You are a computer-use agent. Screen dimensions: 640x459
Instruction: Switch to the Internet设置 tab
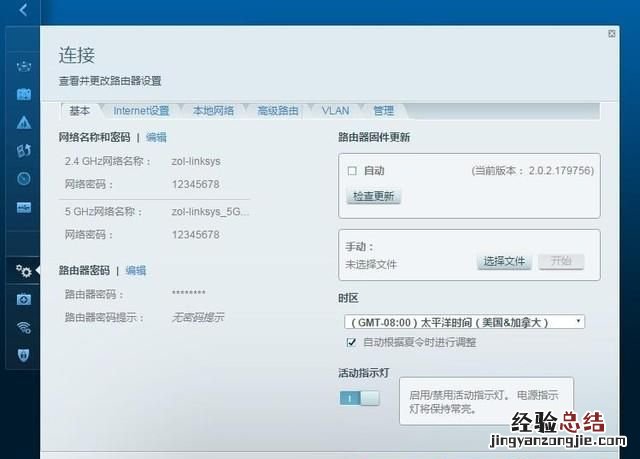click(x=141, y=111)
